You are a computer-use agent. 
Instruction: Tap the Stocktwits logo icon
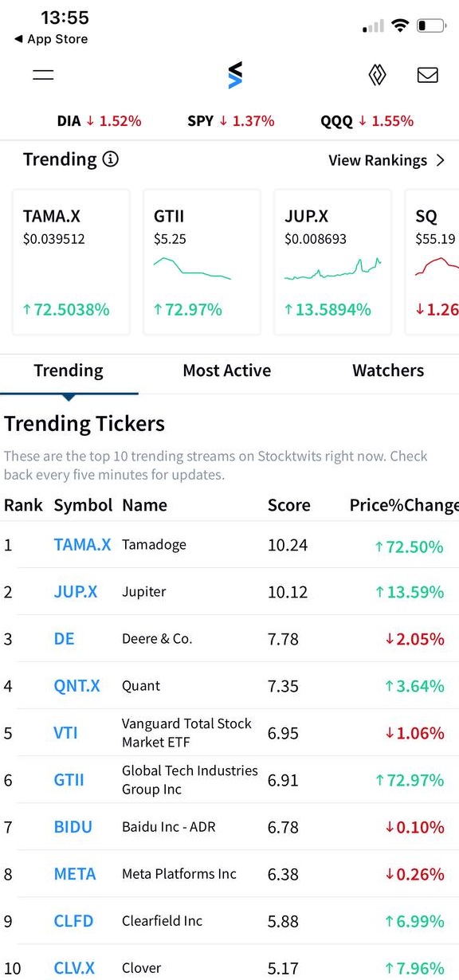[234, 75]
